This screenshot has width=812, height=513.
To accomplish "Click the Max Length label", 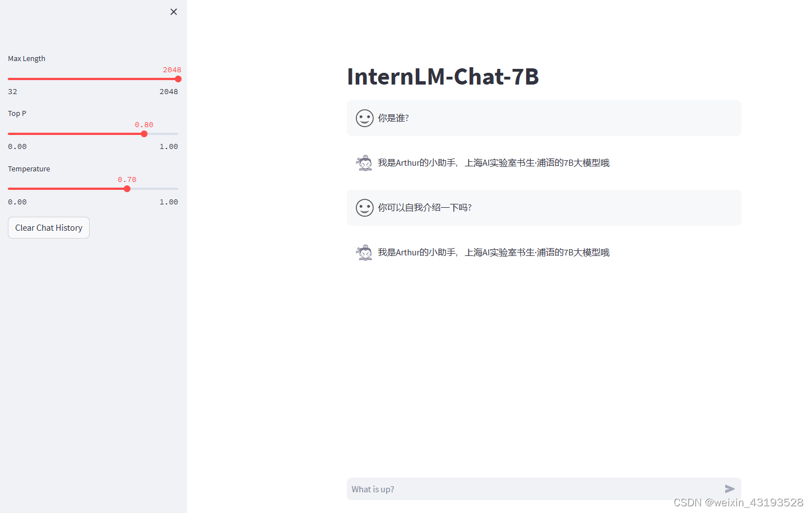I will click(x=26, y=58).
